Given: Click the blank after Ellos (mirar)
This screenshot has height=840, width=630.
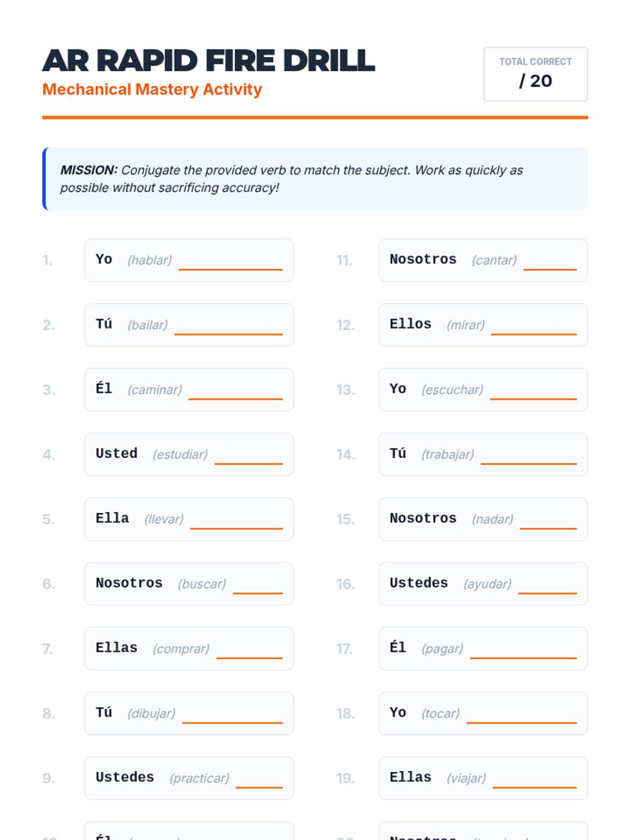Looking at the screenshot, I should coord(533,327).
